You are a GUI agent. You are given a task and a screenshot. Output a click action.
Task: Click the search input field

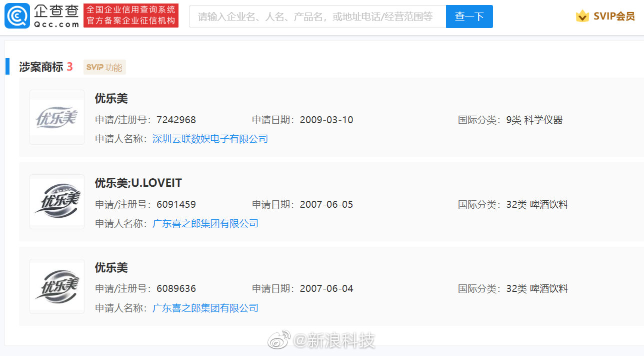(x=316, y=17)
